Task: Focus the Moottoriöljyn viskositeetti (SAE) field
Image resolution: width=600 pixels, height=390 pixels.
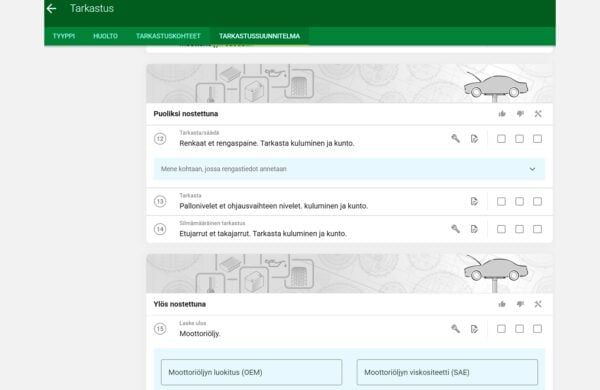Action: coord(447,372)
